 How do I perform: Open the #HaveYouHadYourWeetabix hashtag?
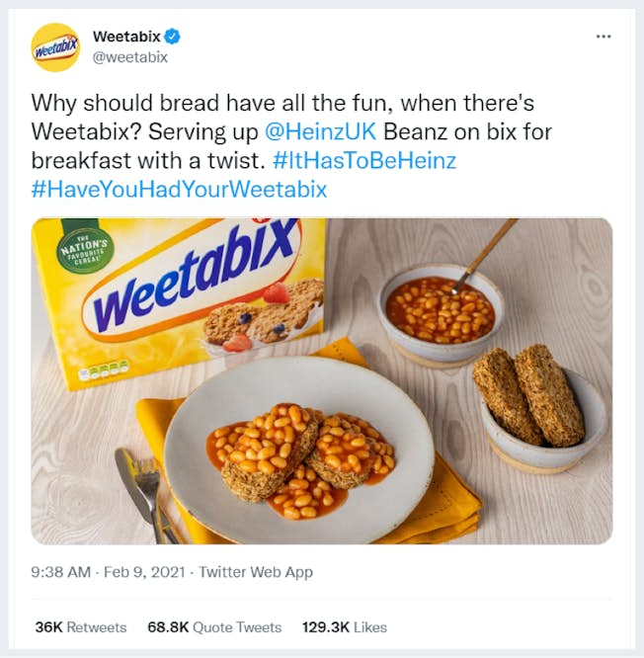[x=179, y=189]
